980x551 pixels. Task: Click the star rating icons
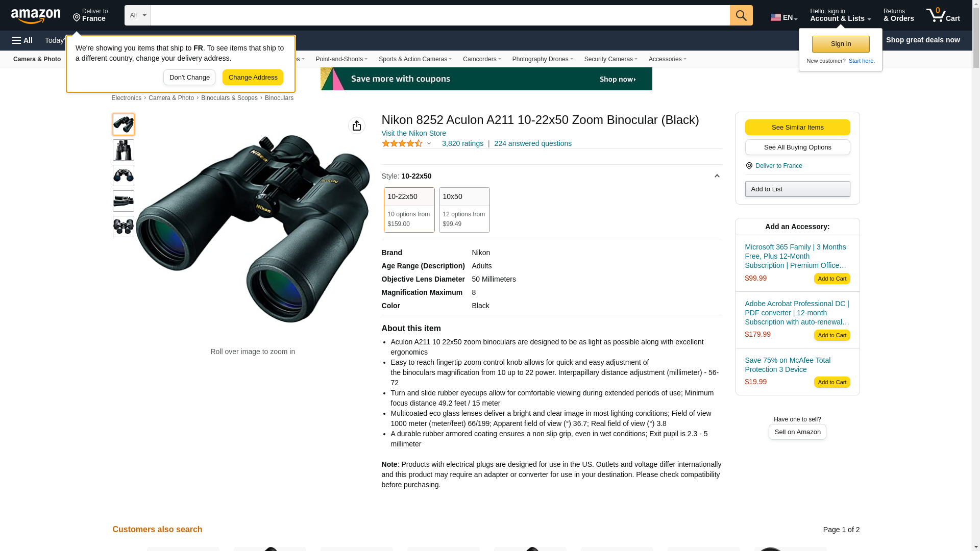pyautogui.click(x=402, y=144)
